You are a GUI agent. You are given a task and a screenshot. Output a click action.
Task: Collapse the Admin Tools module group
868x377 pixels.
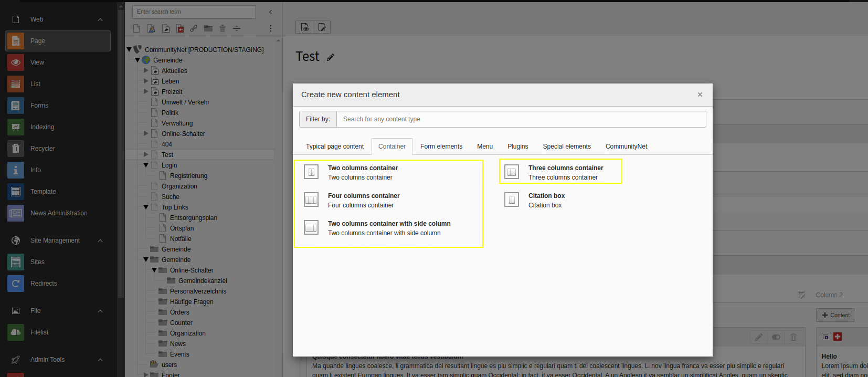100,360
